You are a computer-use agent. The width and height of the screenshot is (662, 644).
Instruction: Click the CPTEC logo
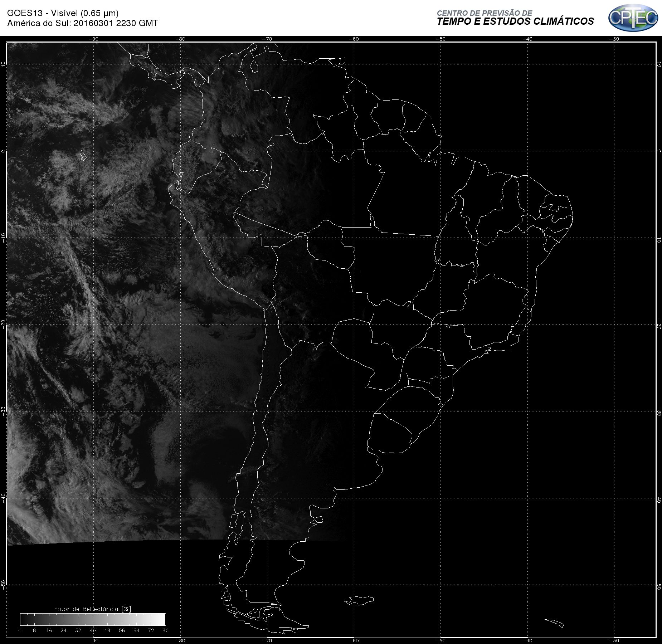[x=633, y=18]
